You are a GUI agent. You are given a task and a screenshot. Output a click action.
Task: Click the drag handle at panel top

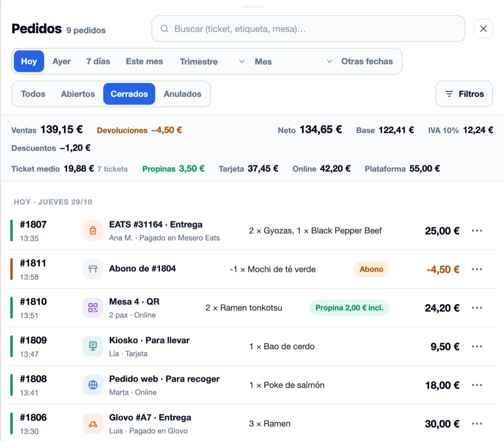252,7
